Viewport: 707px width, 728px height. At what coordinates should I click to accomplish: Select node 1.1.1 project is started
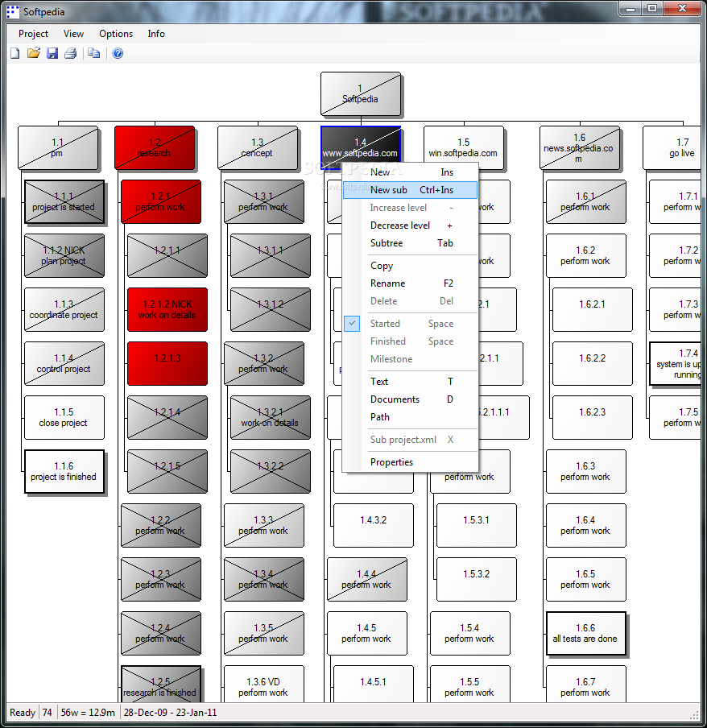[x=64, y=202]
